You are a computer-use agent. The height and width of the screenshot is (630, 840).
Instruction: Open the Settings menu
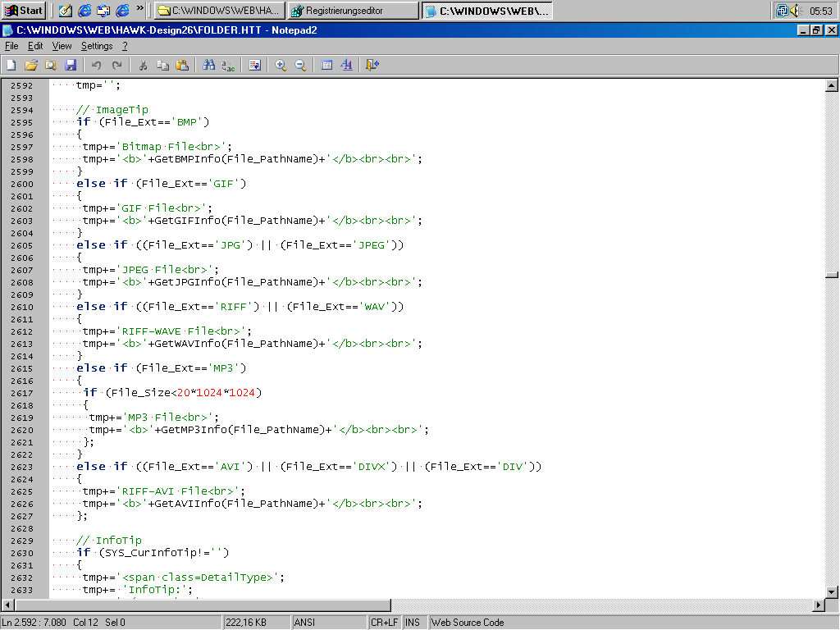97,46
